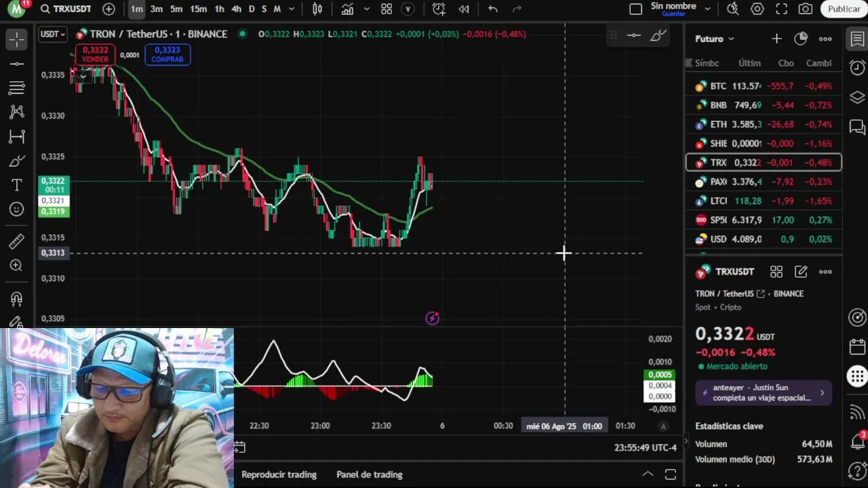Open indicator templates grid
The image size is (868, 488).
coord(387,9)
